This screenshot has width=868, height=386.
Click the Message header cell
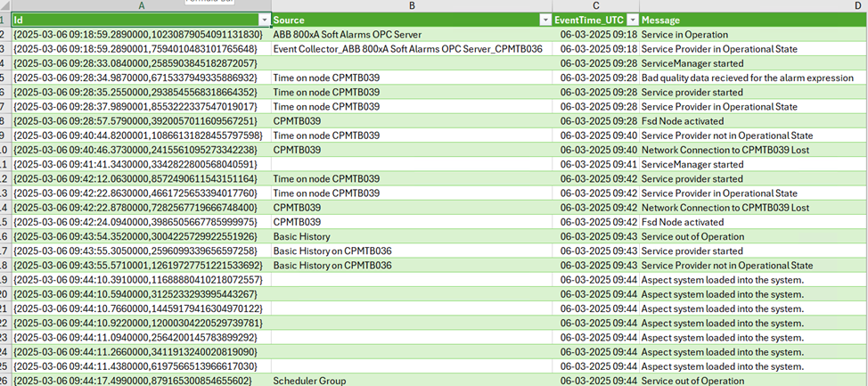(753, 20)
